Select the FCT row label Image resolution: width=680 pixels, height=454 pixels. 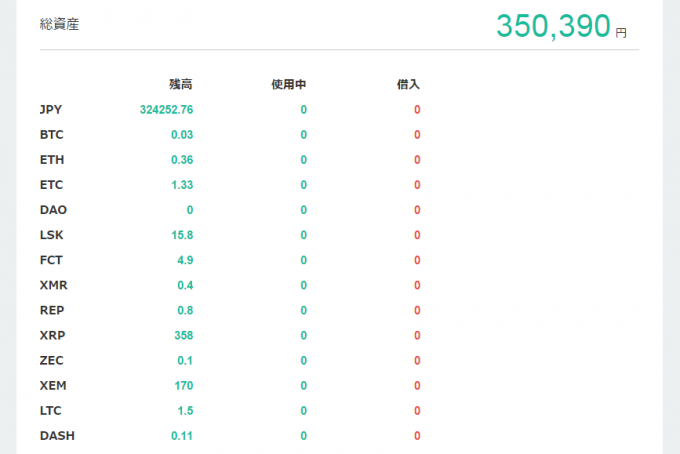[51, 260]
